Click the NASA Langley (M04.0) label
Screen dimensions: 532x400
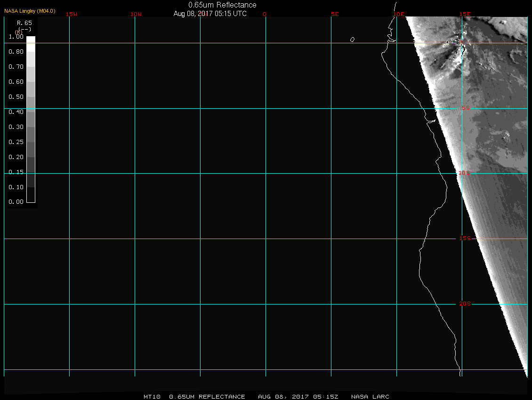click(x=30, y=11)
